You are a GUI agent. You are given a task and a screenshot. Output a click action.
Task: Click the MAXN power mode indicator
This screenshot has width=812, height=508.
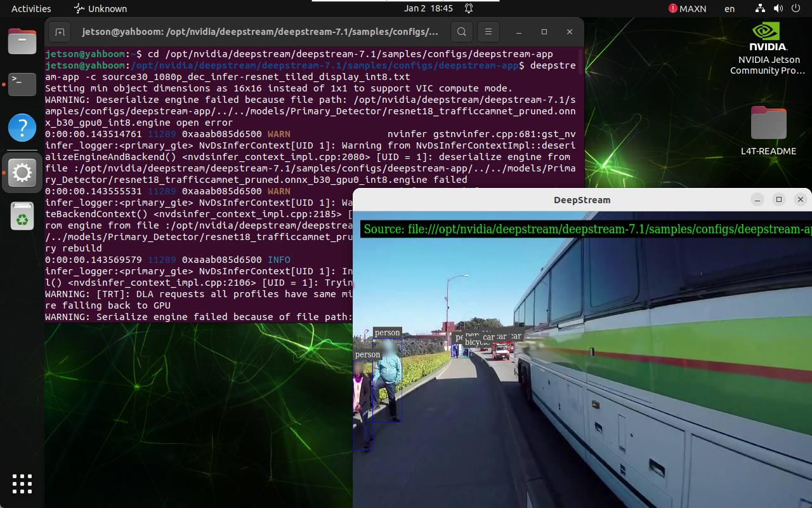pos(687,9)
